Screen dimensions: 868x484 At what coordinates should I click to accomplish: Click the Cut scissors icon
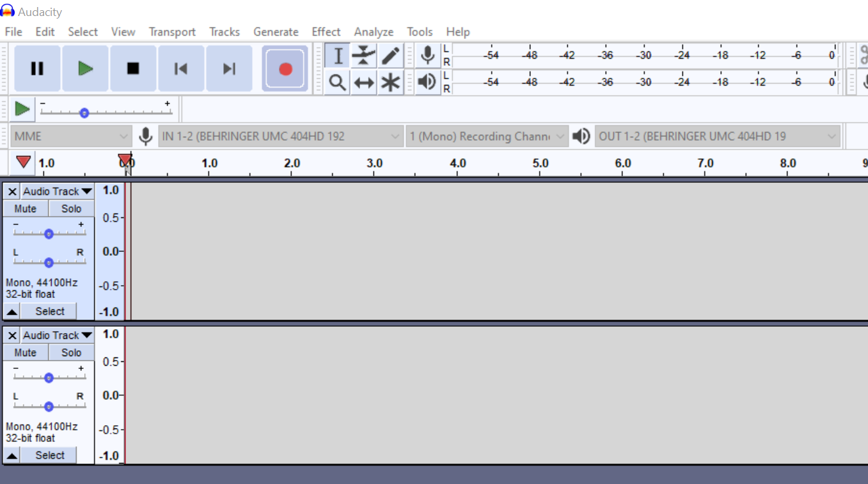coord(864,56)
